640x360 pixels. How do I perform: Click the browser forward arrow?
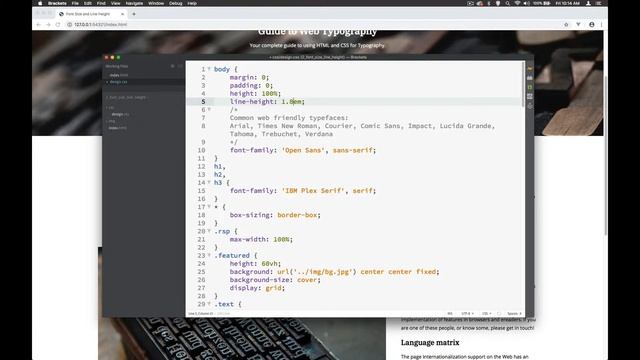click(48, 24)
